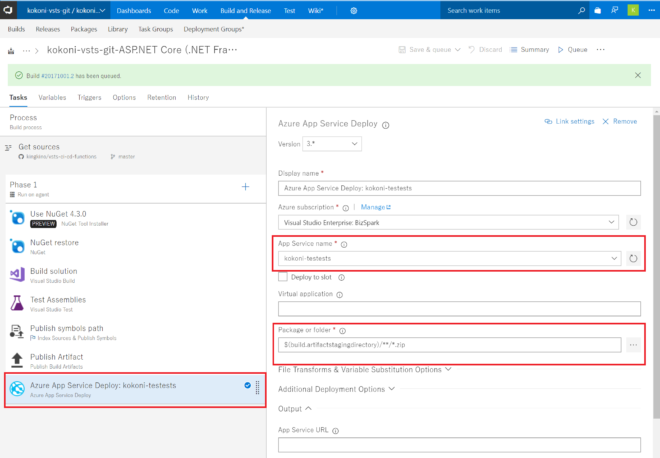Show info for App Service URL
The width and height of the screenshot is (660, 458).
coord(335,431)
